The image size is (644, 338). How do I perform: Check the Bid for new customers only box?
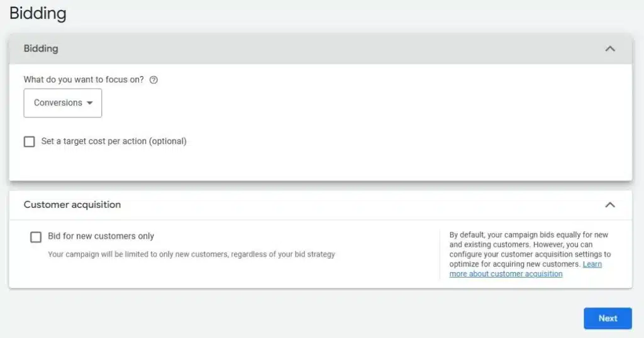click(36, 237)
